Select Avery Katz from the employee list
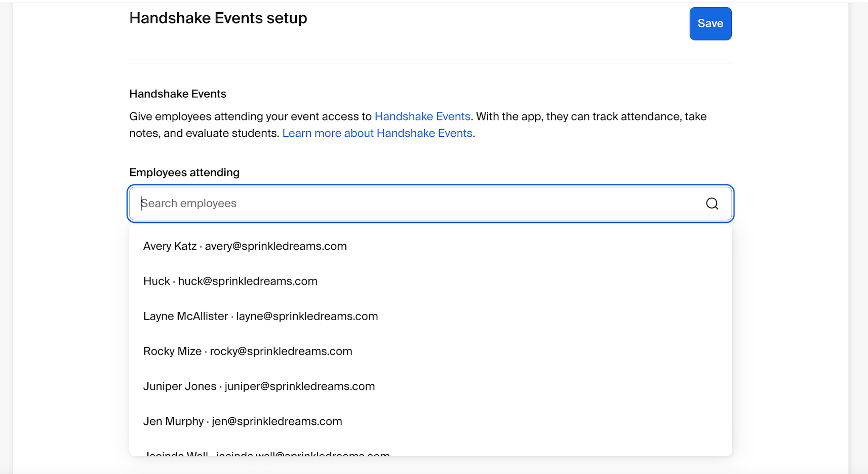The height and width of the screenshot is (474, 868). [x=245, y=246]
